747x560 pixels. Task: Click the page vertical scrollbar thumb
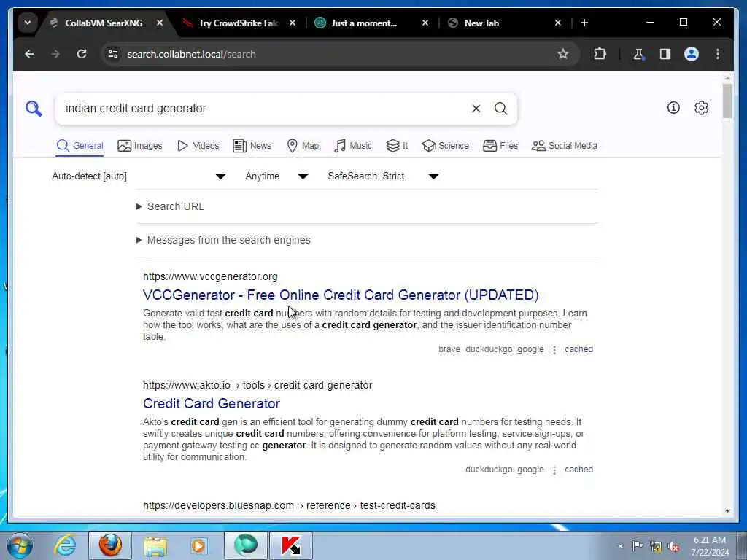click(x=727, y=101)
